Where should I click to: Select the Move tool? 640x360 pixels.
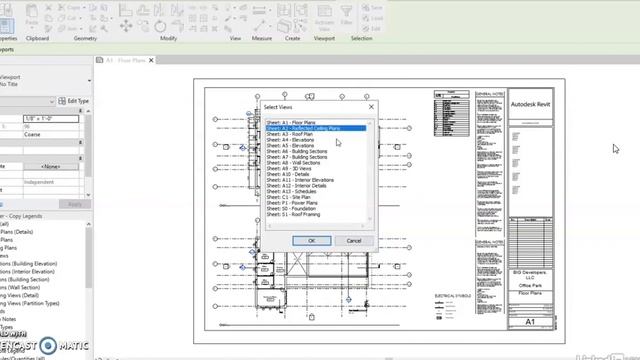point(126,26)
